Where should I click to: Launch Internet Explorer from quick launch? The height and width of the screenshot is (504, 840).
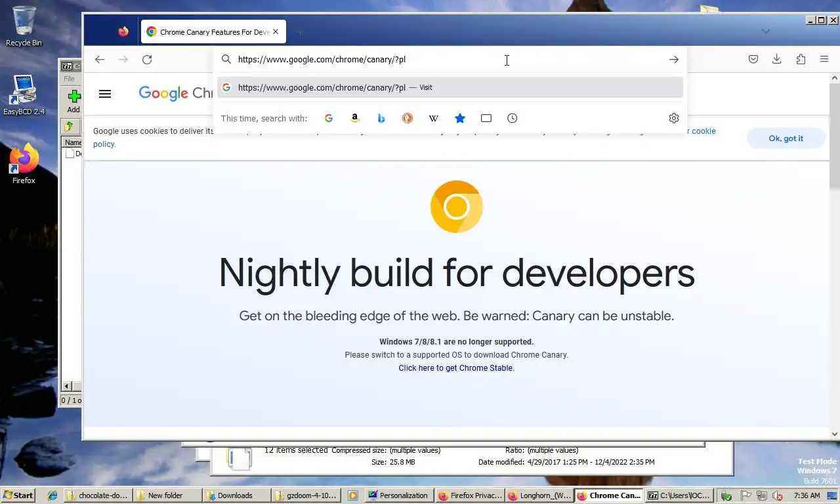click(52, 495)
